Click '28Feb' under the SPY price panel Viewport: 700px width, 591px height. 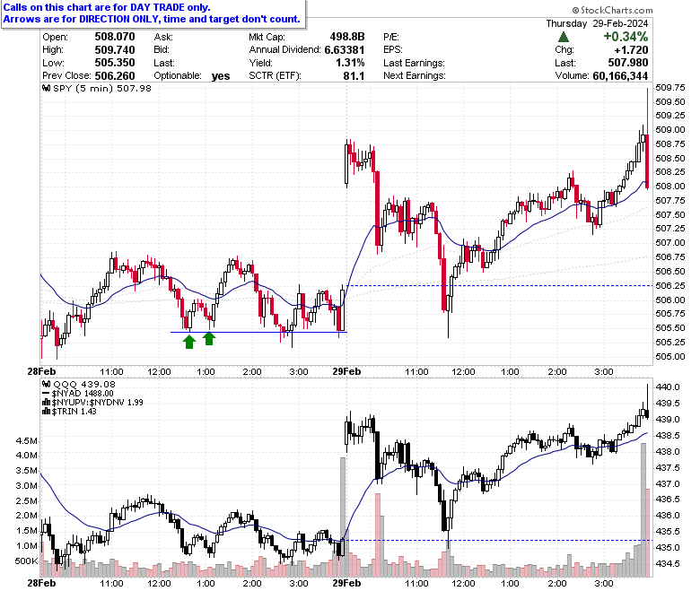click(x=41, y=371)
